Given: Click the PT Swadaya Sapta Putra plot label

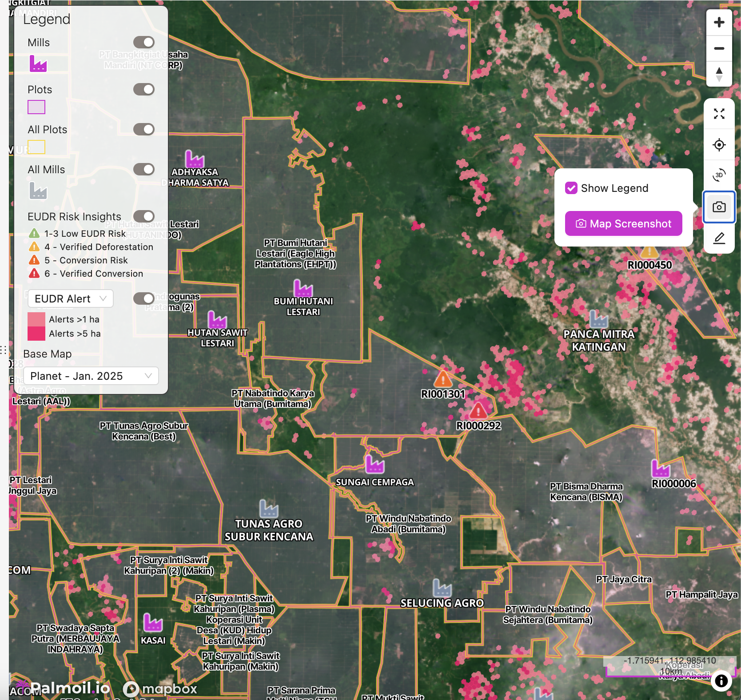Looking at the screenshot, I should tap(76, 639).
